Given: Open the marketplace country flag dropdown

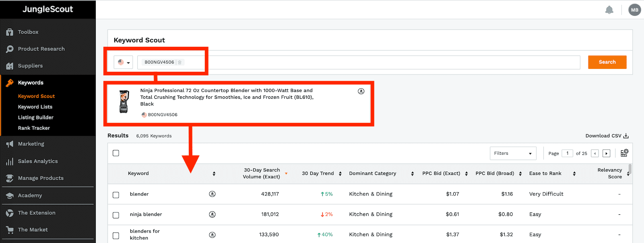Looking at the screenshot, I should [x=123, y=62].
